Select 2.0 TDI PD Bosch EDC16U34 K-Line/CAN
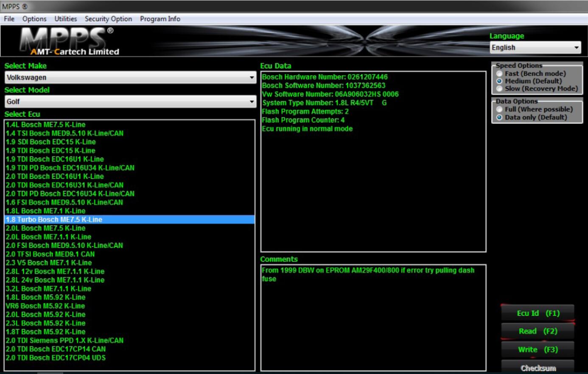The width and height of the screenshot is (588, 374). coord(130,194)
